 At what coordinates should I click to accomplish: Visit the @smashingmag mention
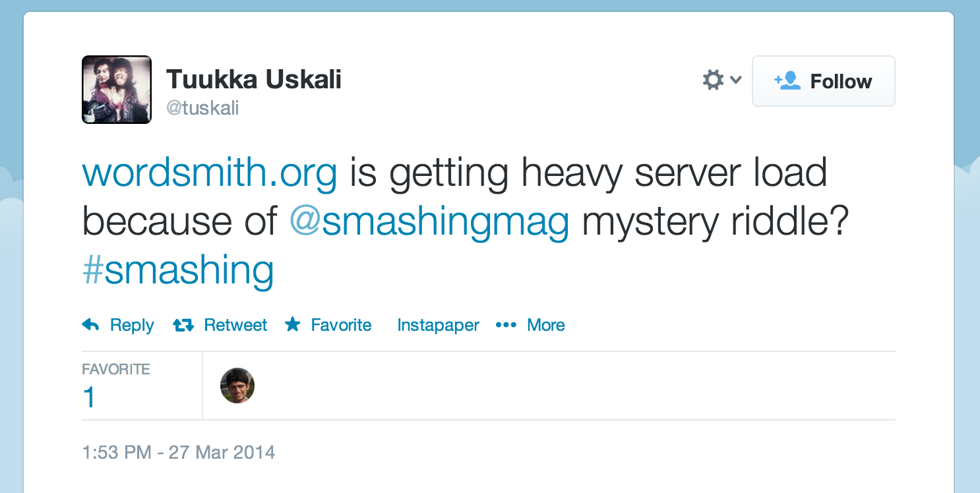[x=429, y=222]
